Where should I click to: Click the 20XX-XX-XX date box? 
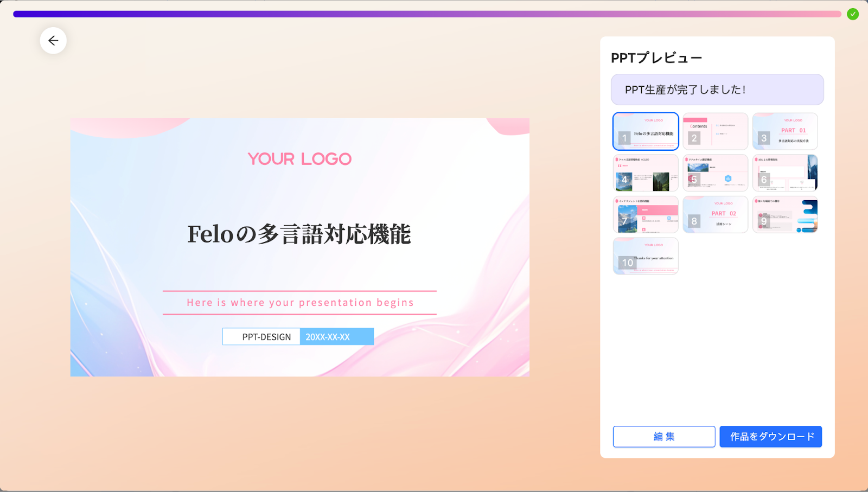coord(337,337)
